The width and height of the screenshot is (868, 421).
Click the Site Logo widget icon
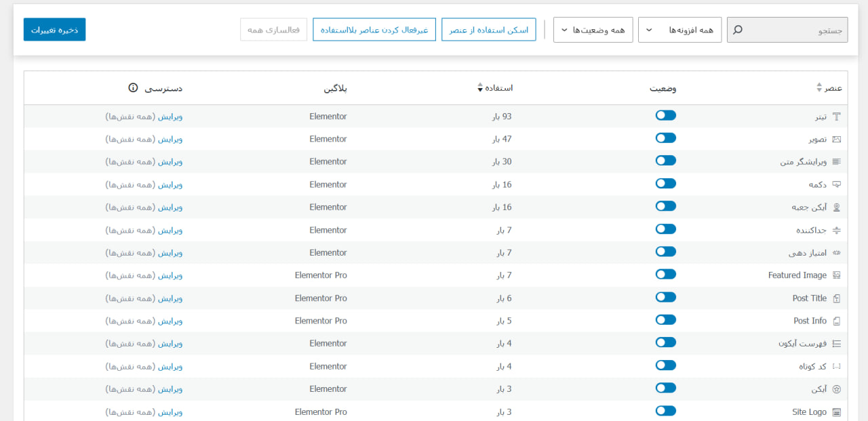coord(837,412)
